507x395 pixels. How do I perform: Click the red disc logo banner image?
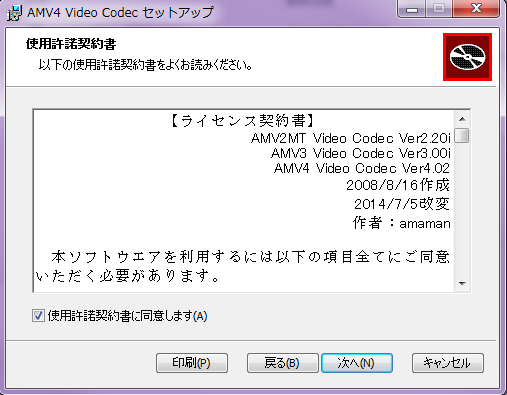point(467,57)
